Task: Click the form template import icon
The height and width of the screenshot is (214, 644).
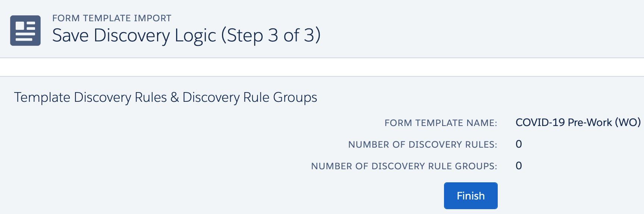Action: click(x=25, y=31)
